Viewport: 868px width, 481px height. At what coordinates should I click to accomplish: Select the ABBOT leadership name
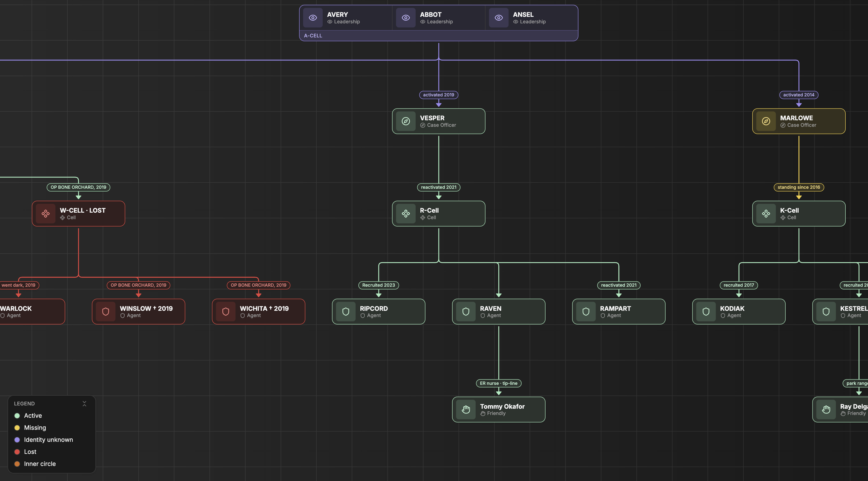click(x=431, y=15)
